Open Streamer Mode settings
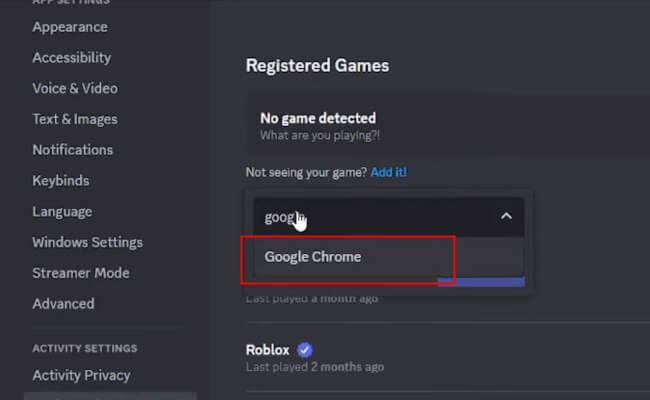The height and width of the screenshot is (400, 650). 81,273
